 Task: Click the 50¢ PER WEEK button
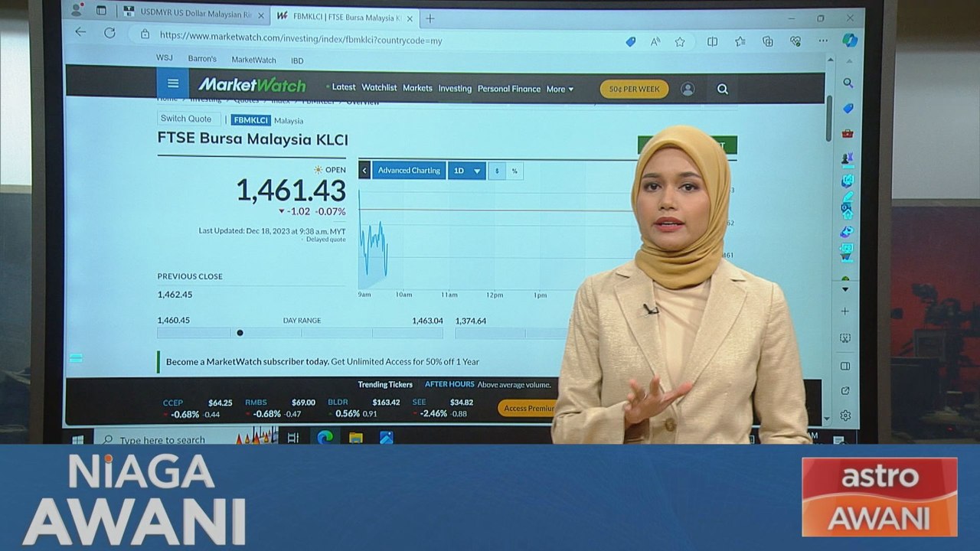tap(634, 89)
